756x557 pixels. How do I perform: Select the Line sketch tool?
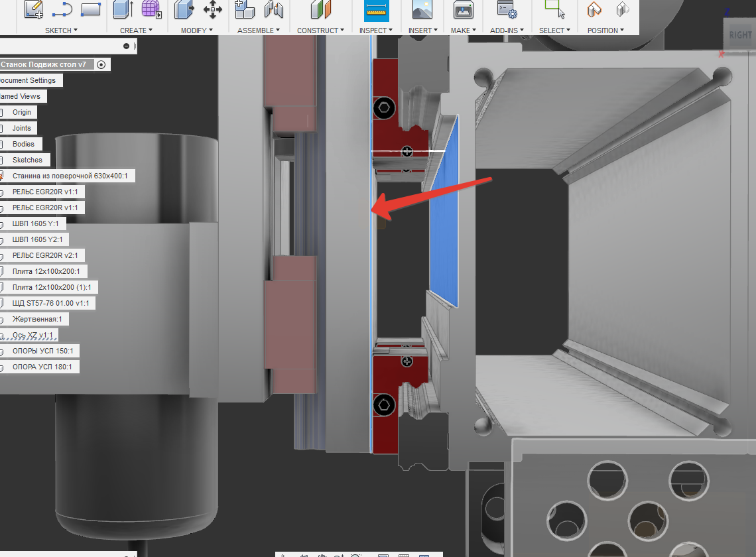(x=62, y=10)
